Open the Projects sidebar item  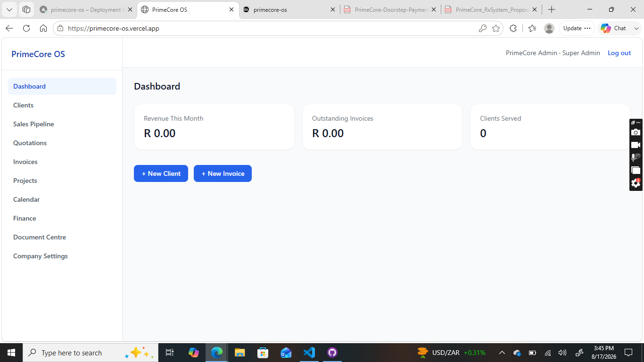(x=62, y=181)
